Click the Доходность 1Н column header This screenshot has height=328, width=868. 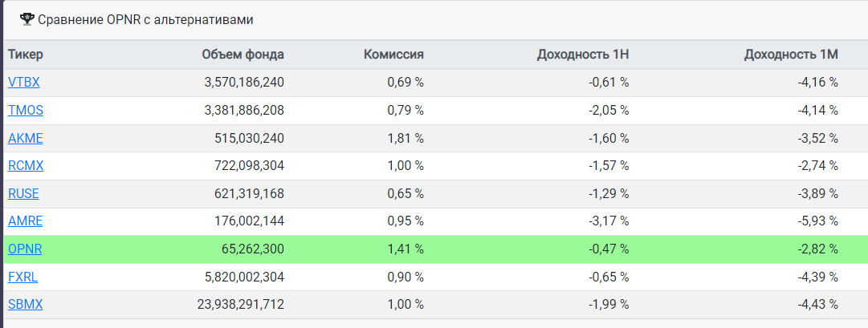pyautogui.click(x=583, y=55)
